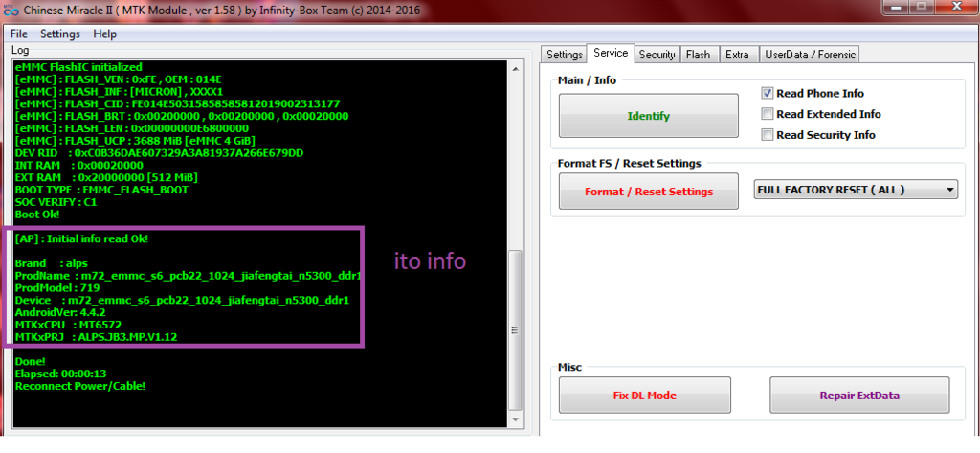Uncheck Read Phone Info checkbox
The image size is (980, 453).
click(767, 94)
